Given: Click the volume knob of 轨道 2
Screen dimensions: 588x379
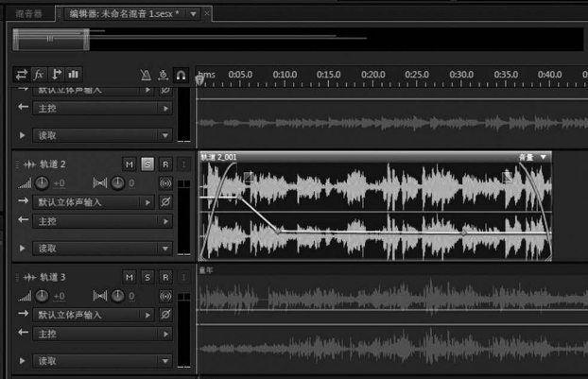Looking at the screenshot, I should pos(42,182).
